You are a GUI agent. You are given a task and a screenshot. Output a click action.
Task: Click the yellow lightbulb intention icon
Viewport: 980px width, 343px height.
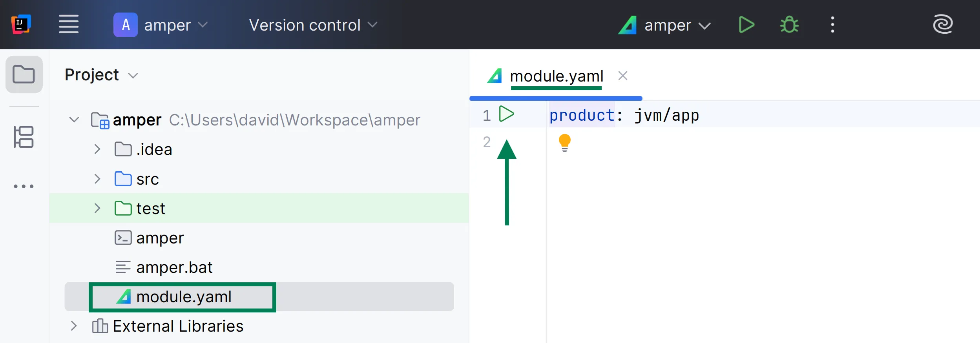pos(564,142)
